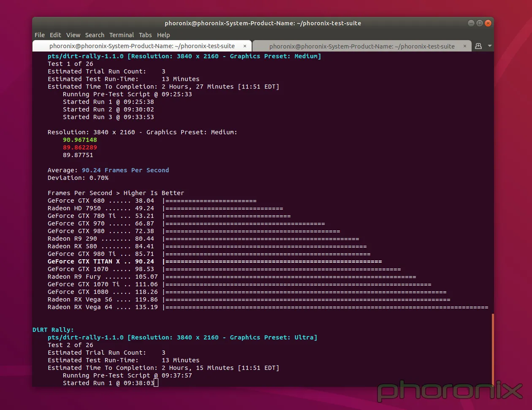Screen dimensions: 532x410
Task: Open the Search menu
Action: click(x=95, y=35)
